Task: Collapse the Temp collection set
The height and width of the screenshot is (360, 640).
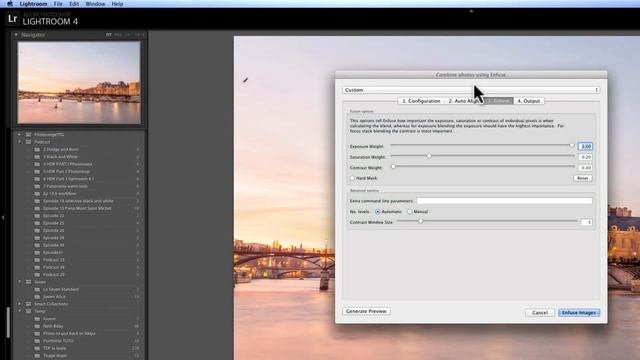Action: (x=19, y=311)
